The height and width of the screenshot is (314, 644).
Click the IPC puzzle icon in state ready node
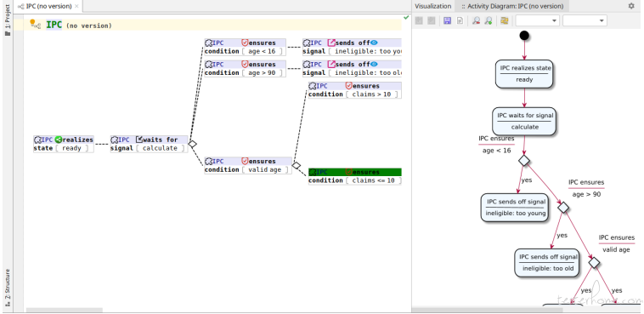coord(37,140)
